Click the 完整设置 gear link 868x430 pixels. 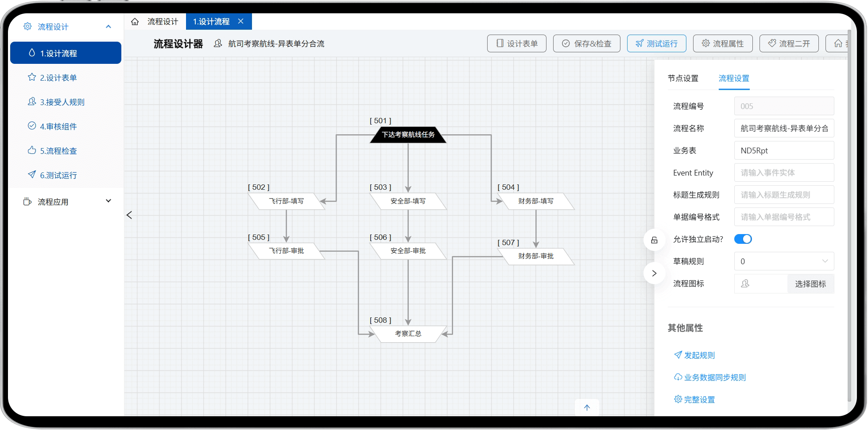click(x=694, y=399)
